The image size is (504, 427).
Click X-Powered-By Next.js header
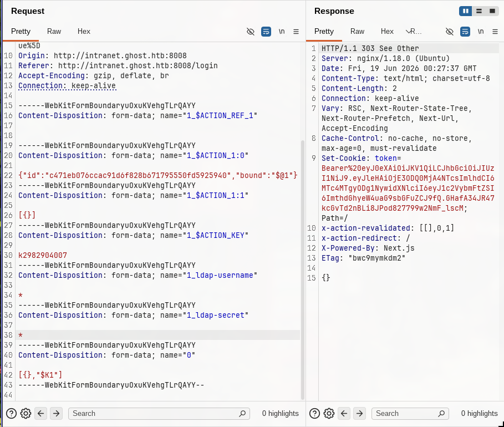pos(368,248)
